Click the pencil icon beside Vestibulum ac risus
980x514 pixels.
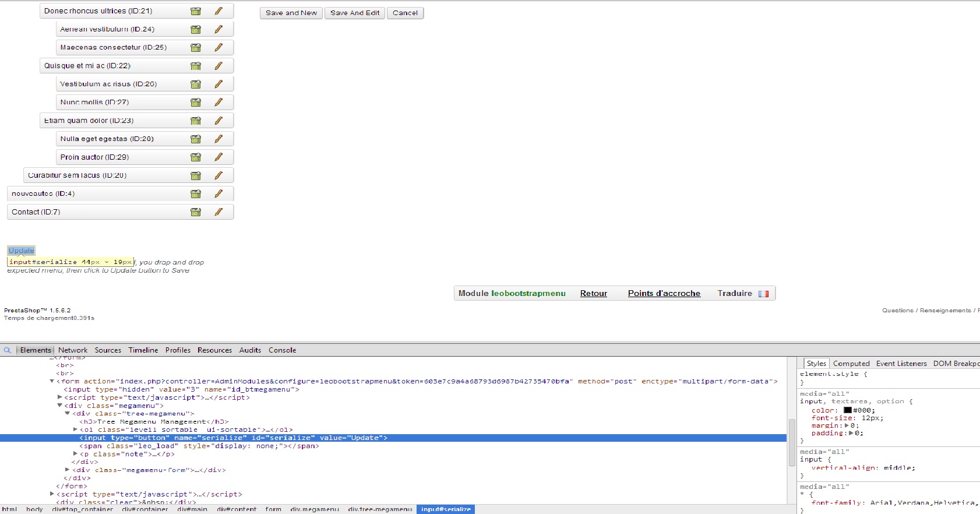click(x=218, y=84)
